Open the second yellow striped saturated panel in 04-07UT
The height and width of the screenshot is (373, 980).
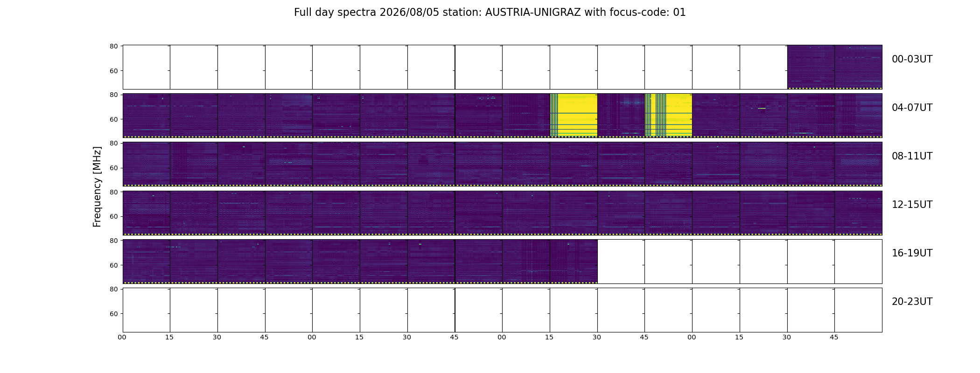tap(668, 116)
